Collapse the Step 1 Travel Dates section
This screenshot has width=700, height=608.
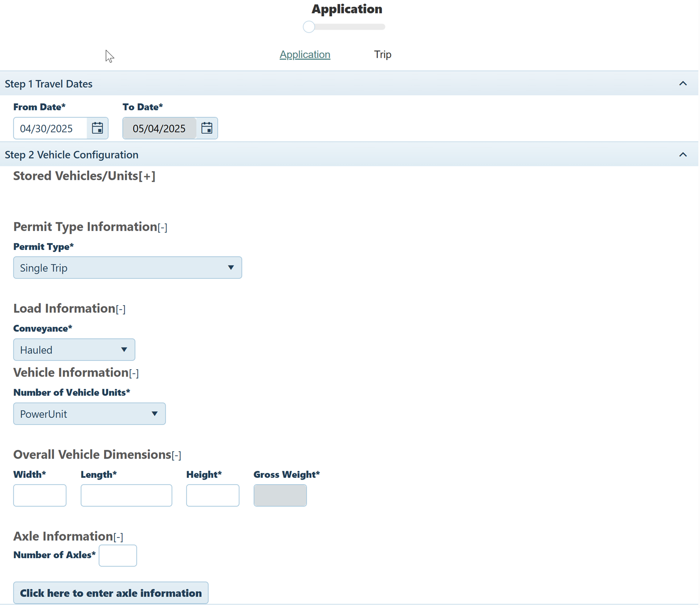(x=682, y=83)
